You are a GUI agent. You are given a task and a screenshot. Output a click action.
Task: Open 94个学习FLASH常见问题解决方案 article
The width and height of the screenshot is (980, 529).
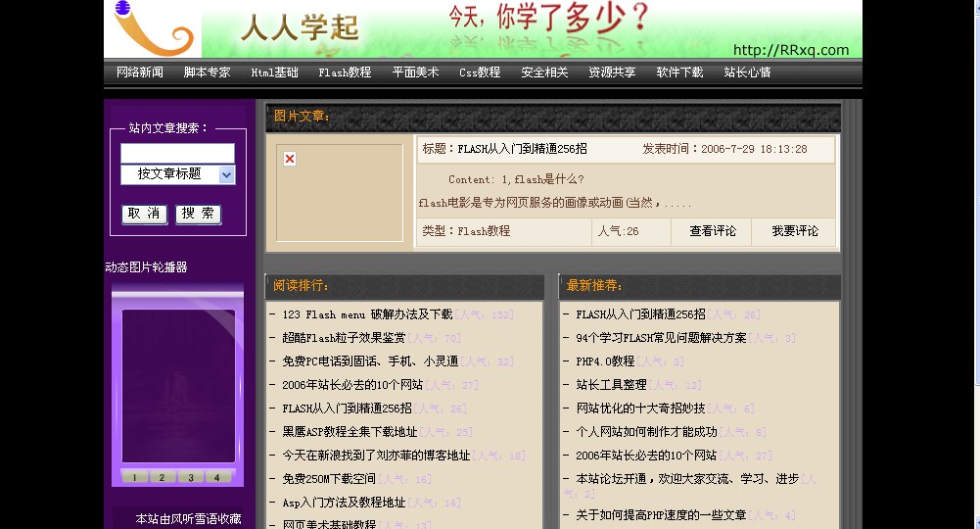coord(661,338)
